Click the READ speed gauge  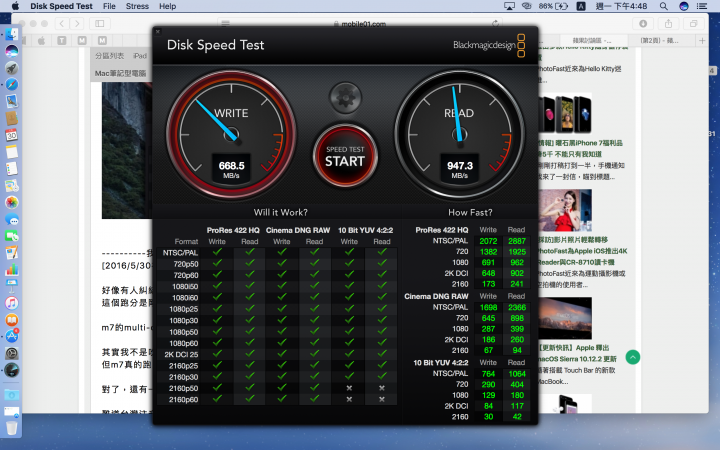point(459,134)
